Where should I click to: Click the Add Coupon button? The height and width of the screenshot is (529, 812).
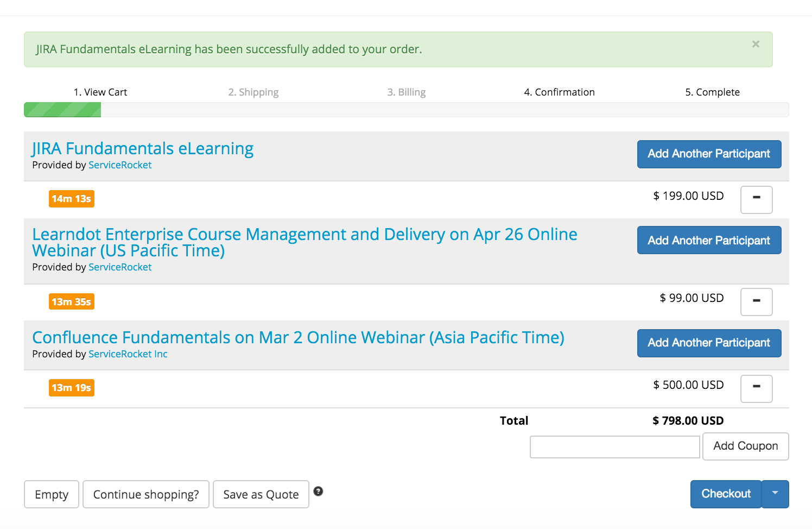[x=745, y=446]
